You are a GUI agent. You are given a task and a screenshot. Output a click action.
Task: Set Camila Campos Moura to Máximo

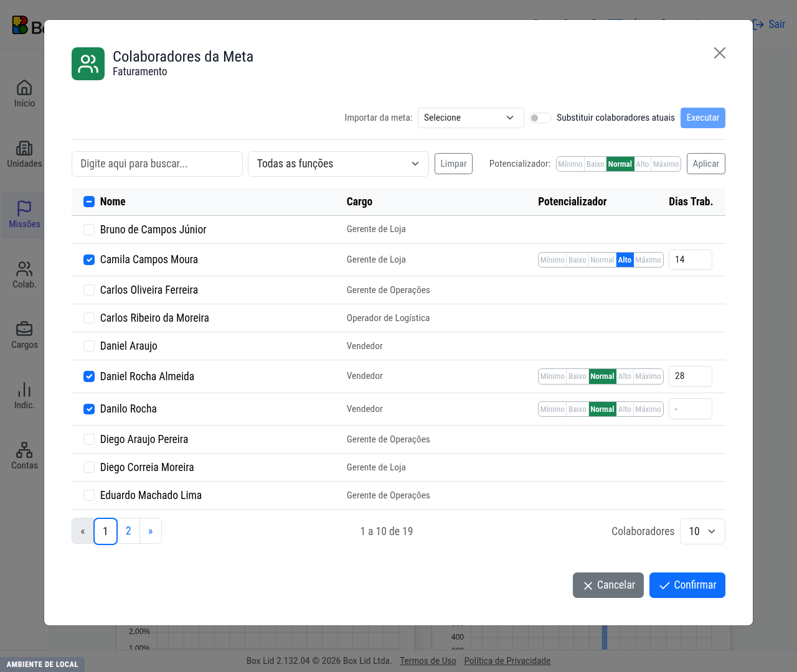tap(648, 260)
